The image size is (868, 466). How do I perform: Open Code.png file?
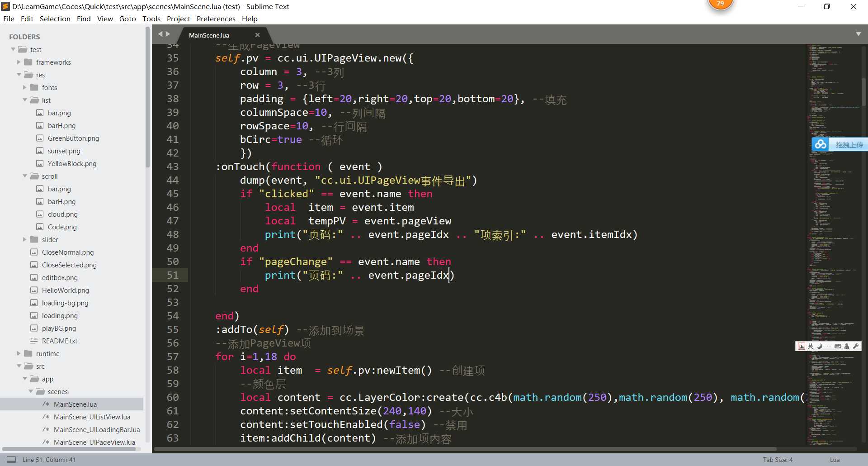click(62, 227)
